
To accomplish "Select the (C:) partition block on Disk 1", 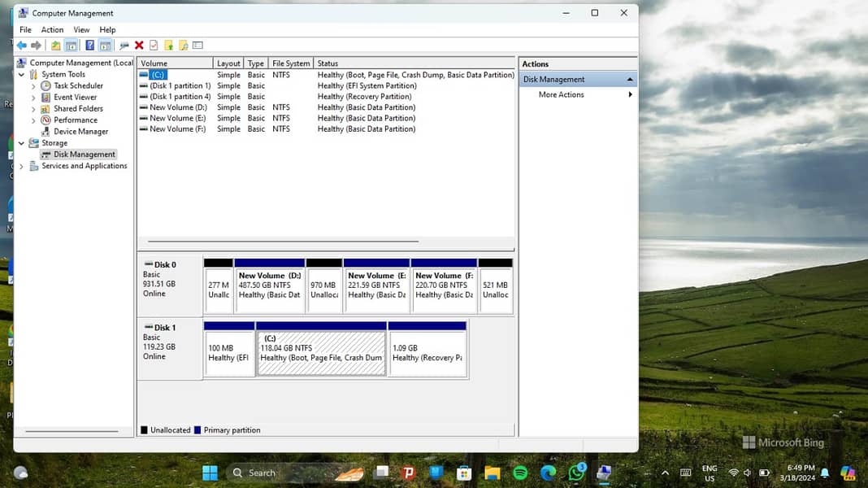I will (321, 353).
